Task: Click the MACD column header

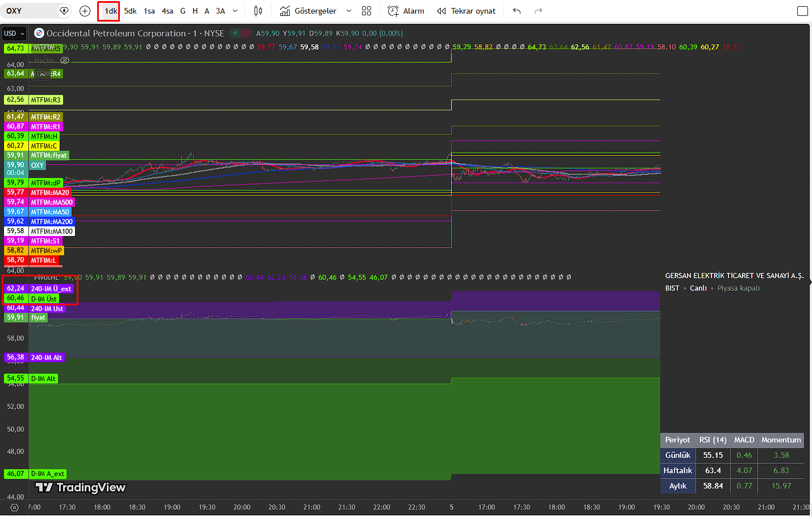Action: pyautogui.click(x=744, y=440)
